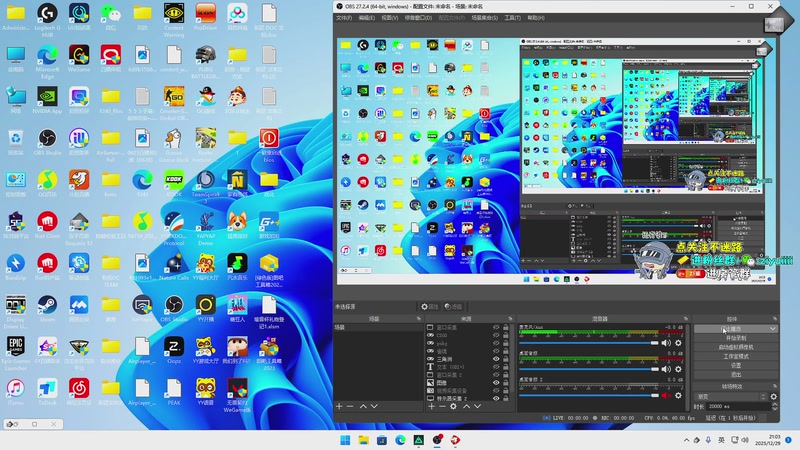The image size is (800, 450).
Task: Click 开始录制 button in controls dock
Action: [736, 338]
